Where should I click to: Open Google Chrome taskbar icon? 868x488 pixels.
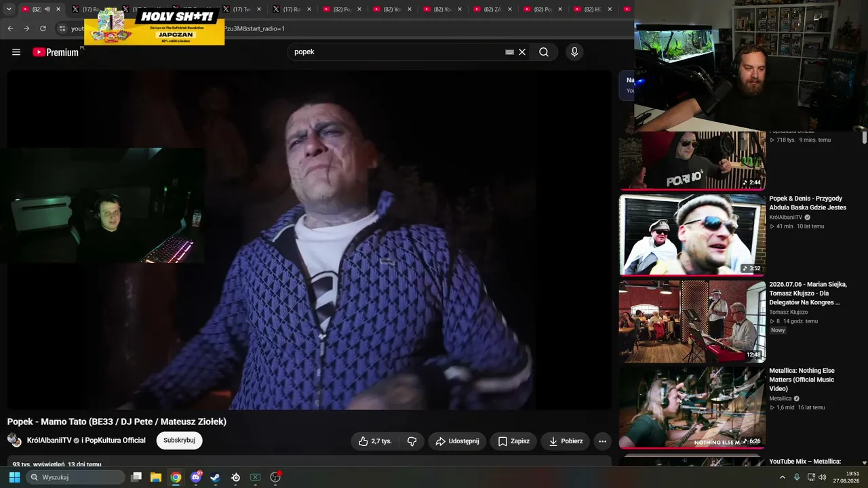pyautogui.click(x=176, y=477)
